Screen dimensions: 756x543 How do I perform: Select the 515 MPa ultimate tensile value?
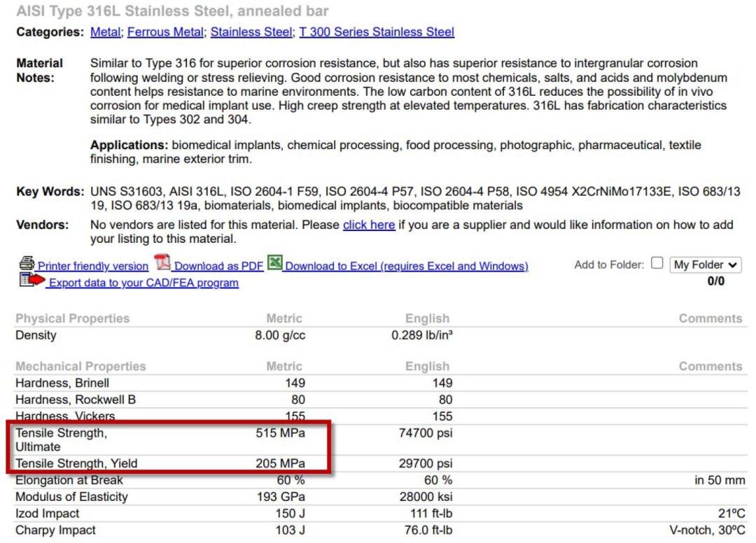280,433
